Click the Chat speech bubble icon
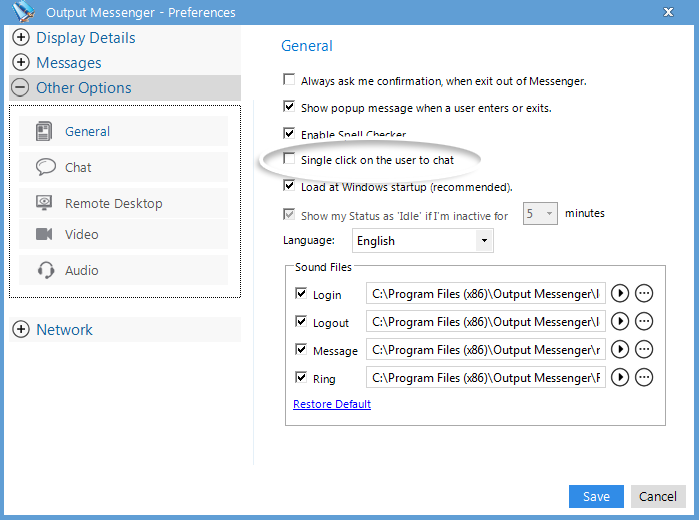699x520 pixels. tap(45, 167)
